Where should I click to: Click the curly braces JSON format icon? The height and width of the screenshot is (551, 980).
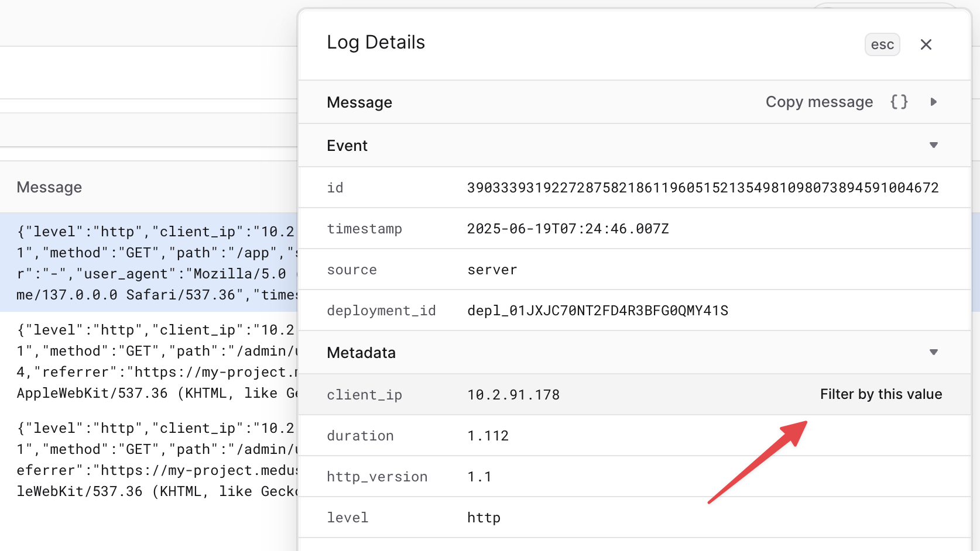tap(899, 102)
